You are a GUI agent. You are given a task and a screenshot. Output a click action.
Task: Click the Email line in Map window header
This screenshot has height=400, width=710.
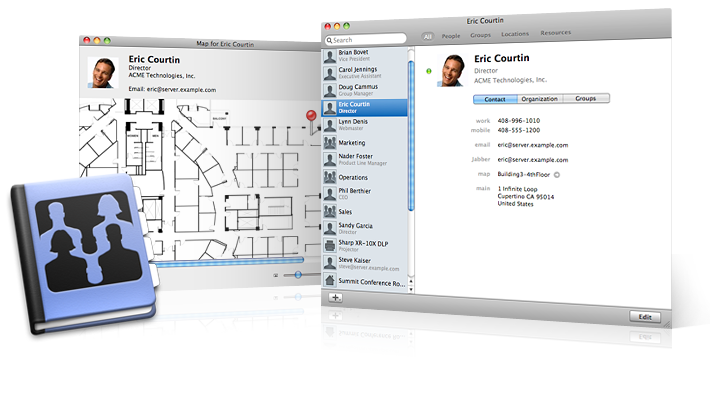pos(172,89)
